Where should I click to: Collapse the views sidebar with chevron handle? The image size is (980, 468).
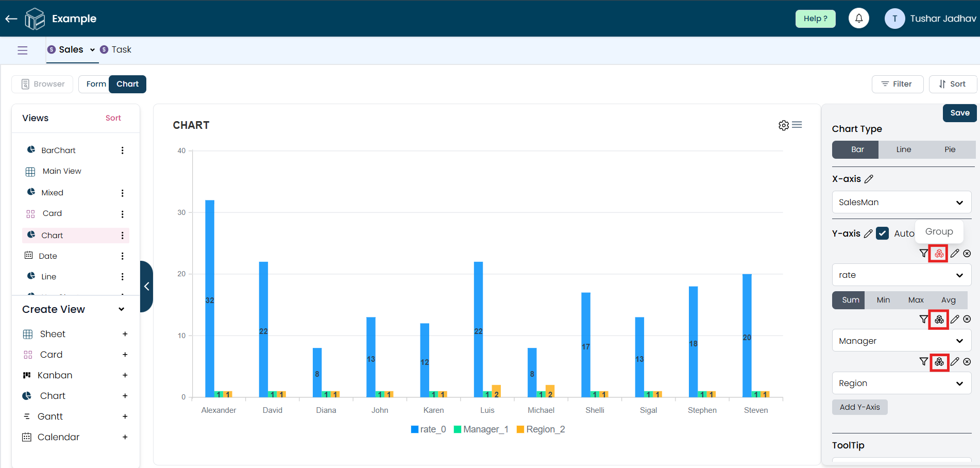click(x=147, y=286)
